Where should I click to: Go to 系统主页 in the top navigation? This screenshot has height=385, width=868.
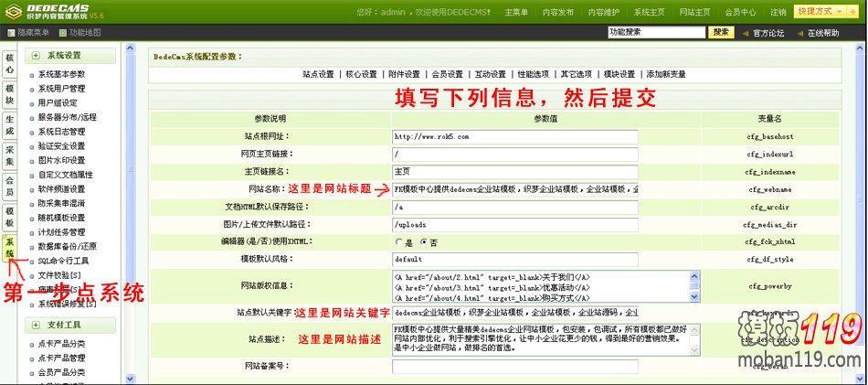tap(649, 12)
